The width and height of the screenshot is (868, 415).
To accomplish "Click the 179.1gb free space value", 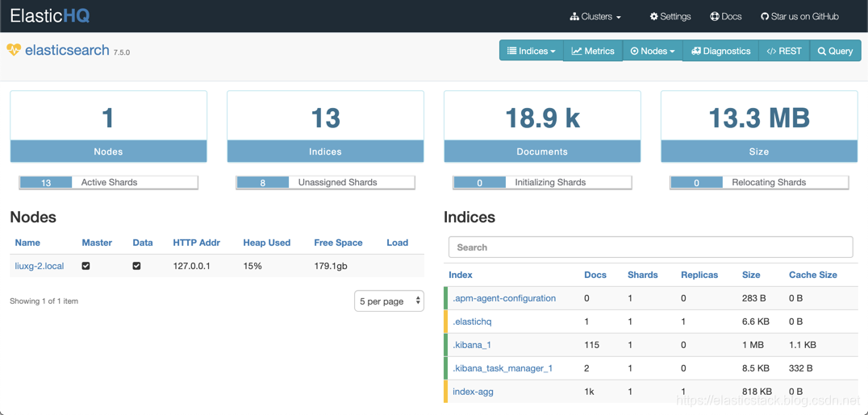I will click(331, 266).
